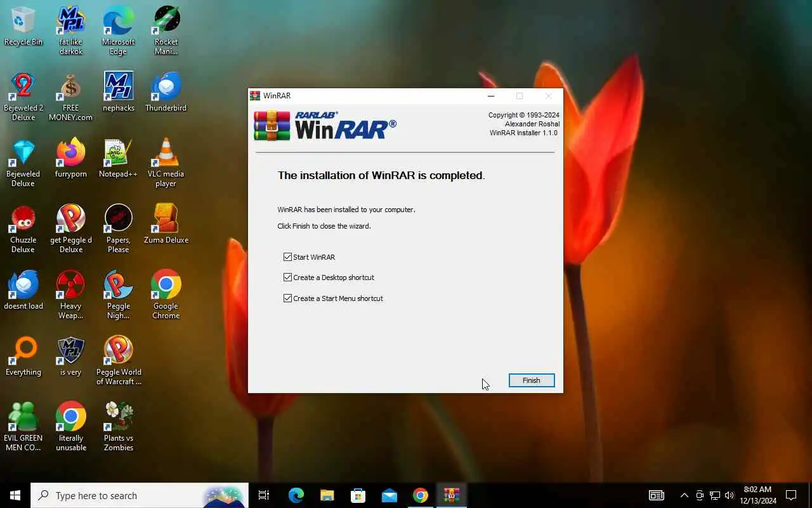
Task: Open the network status tray icon
Action: [x=714, y=495]
